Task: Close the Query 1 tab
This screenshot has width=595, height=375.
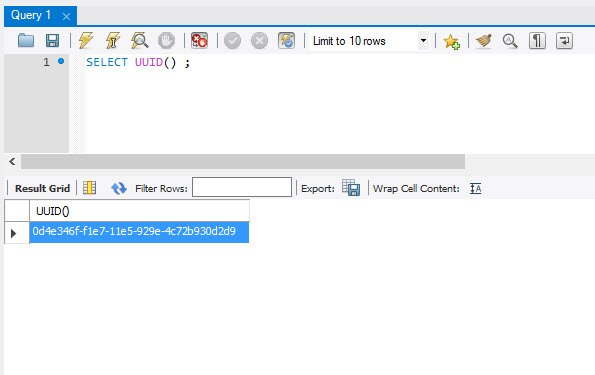Action: tap(66, 16)
